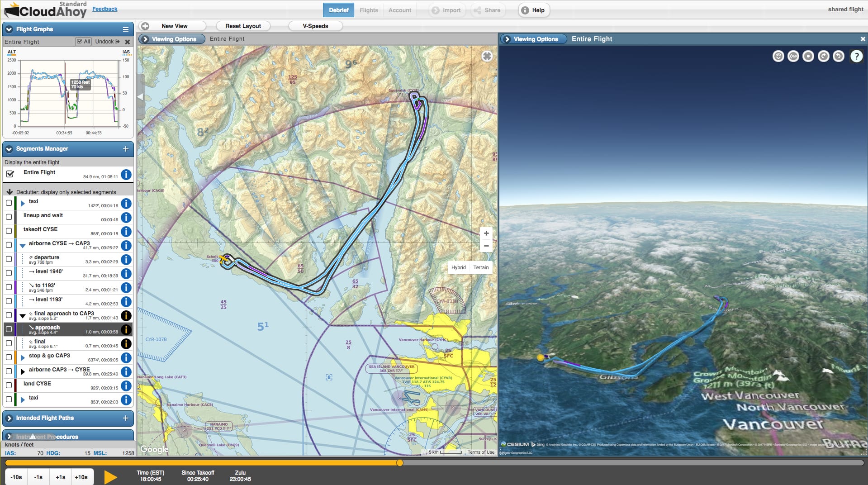The height and width of the screenshot is (485, 868).
Task: Click the 3D view help question icon
Action: coord(856,56)
